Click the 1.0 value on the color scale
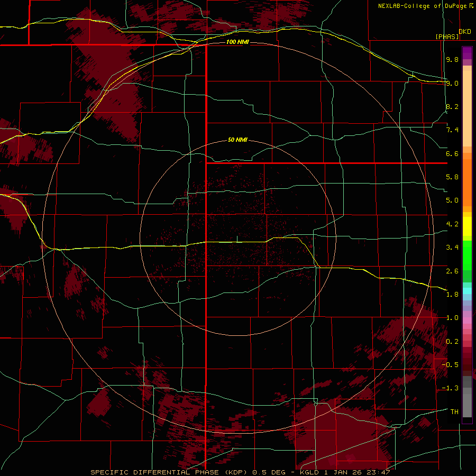476x476 pixels. pos(452,318)
